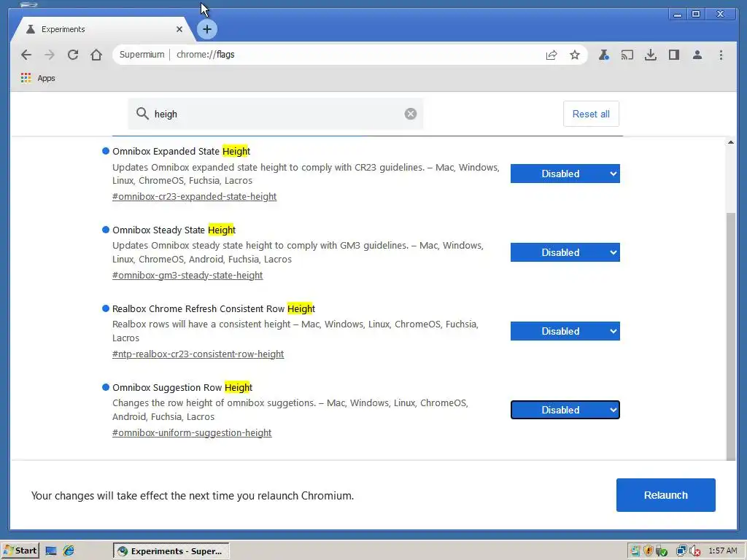Click the vertical scrollbar thumb of the flags list
The image size is (747, 560).
pyautogui.click(x=731, y=337)
